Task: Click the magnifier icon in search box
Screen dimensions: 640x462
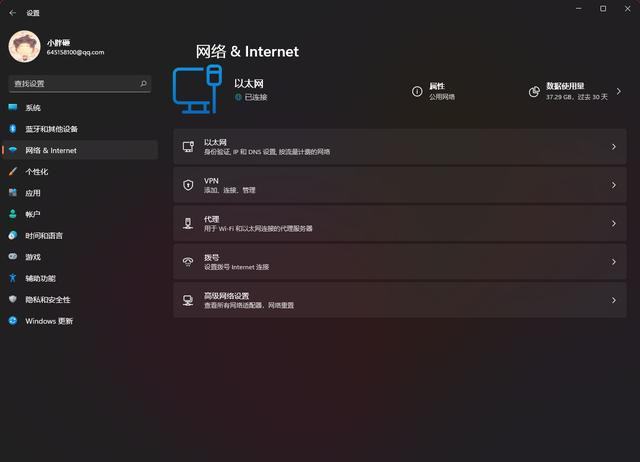Action: [x=146, y=84]
